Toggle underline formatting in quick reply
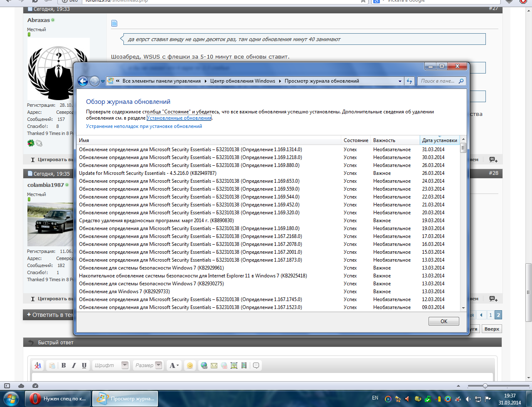Viewport: 532px width, 407px height. pos(84,365)
